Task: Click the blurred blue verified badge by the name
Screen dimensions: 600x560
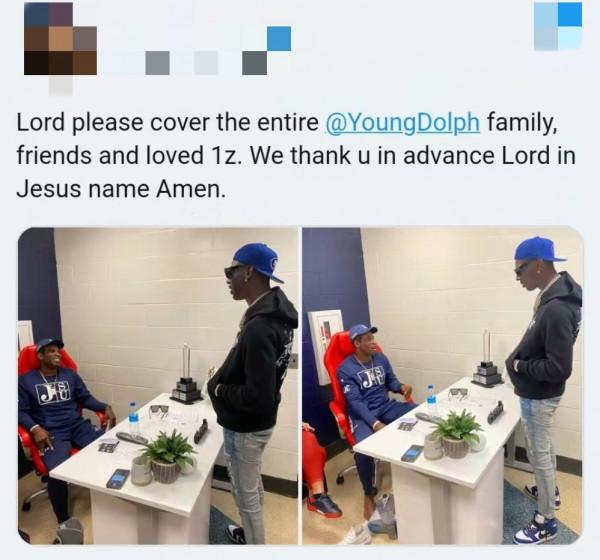Action: pos(279,38)
